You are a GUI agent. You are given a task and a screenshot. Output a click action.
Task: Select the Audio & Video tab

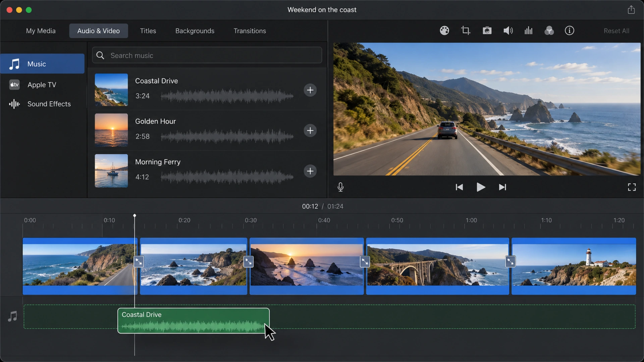click(x=99, y=31)
